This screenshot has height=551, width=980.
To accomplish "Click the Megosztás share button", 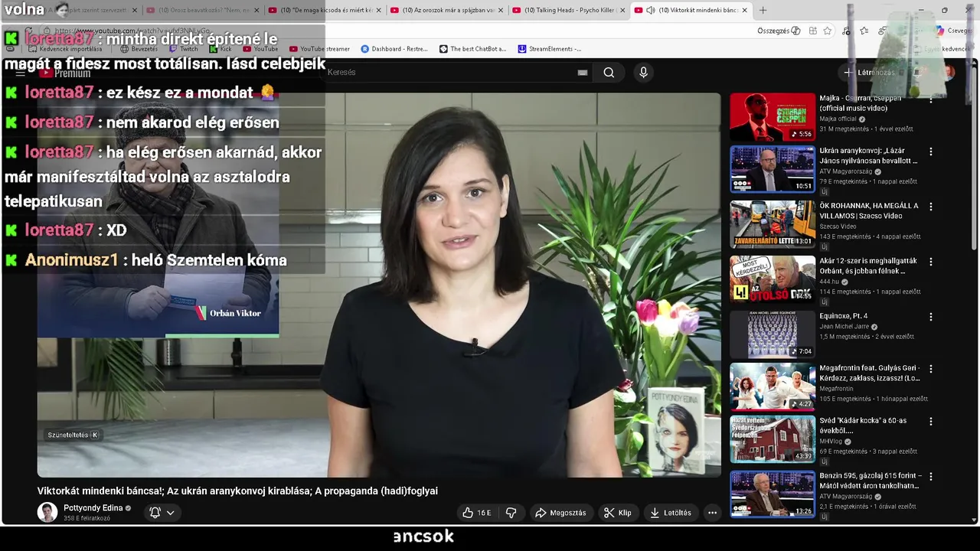I will [x=561, y=513].
